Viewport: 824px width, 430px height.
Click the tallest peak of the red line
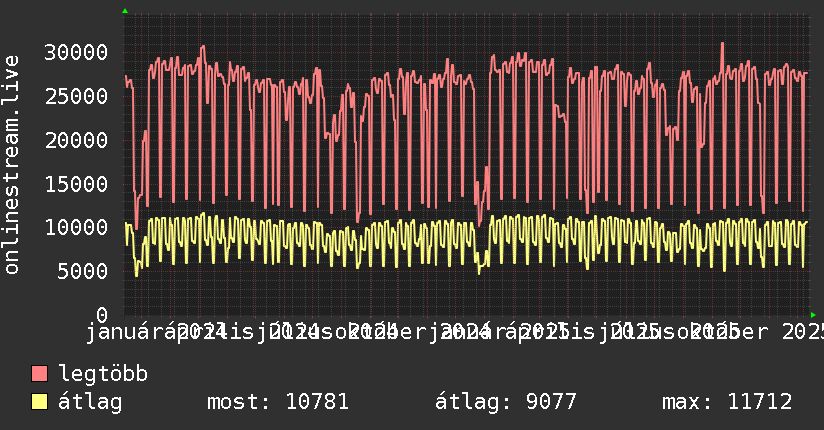coord(721,43)
